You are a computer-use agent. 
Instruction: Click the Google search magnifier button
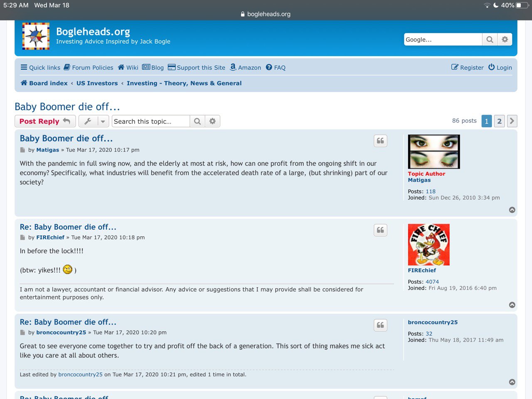point(490,39)
